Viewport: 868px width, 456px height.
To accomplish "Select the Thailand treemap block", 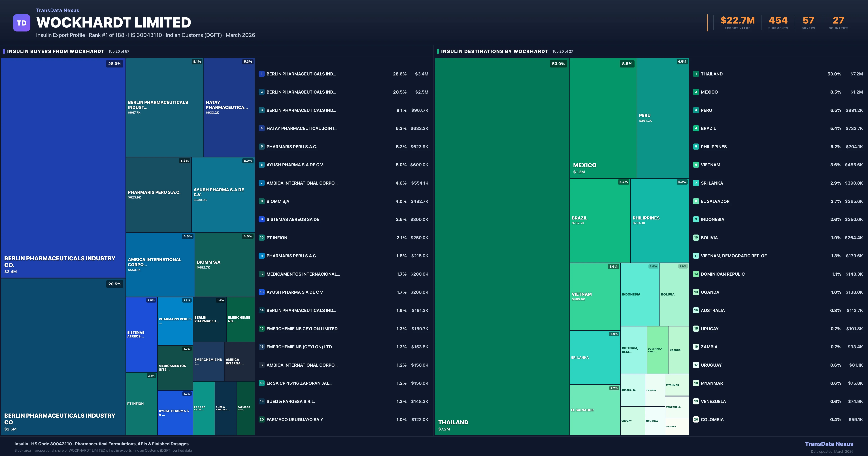I will coord(502,246).
